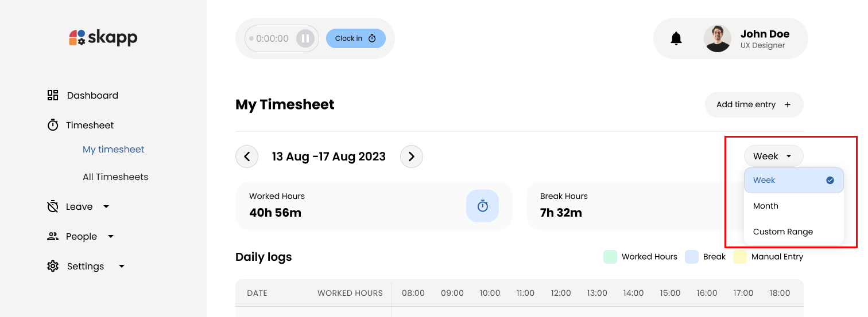This screenshot has height=317, width=868.
Task: Click the blue Break legend swatch
Action: click(692, 257)
